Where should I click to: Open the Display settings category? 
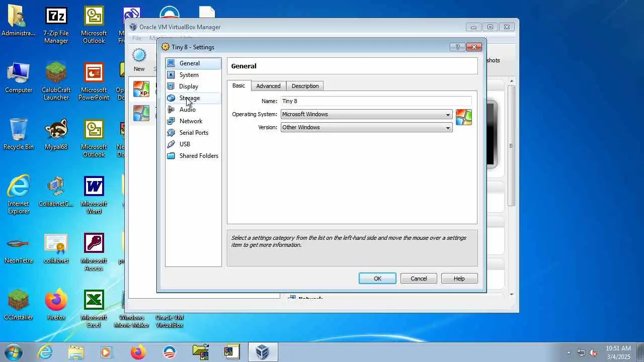point(193,86)
